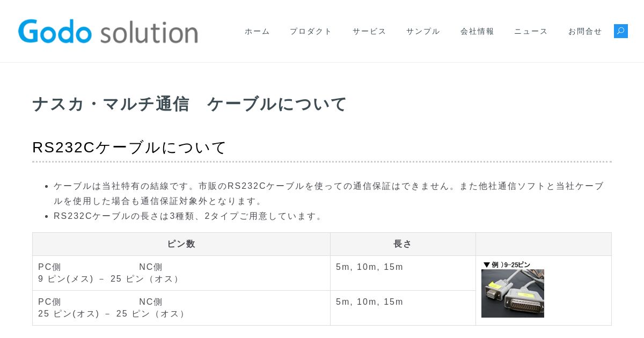The width and height of the screenshot is (644, 338).
Task: Click the 9 ピン(メス) row cell
Action: coord(181,273)
